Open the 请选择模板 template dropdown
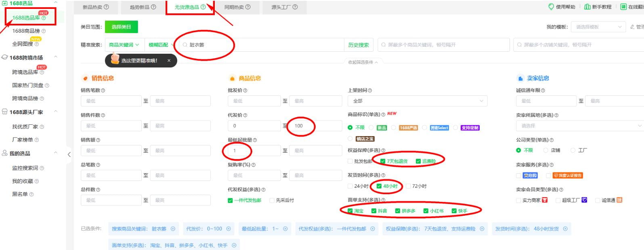 (599, 27)
